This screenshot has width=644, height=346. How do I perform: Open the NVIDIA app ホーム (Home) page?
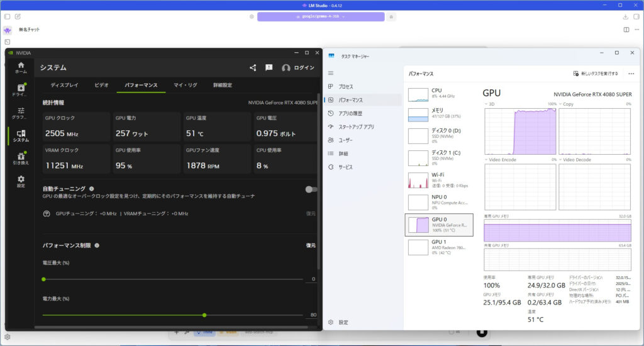click(x=21, y=67)
